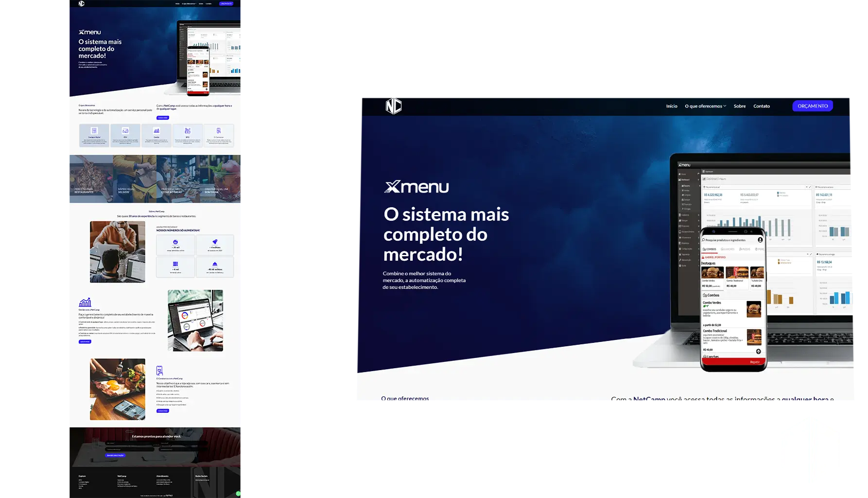Click the annual revenue value R$ 4.325.982,38
The height and width of the screenshot is (498, 868).
[x=713, y=195]
